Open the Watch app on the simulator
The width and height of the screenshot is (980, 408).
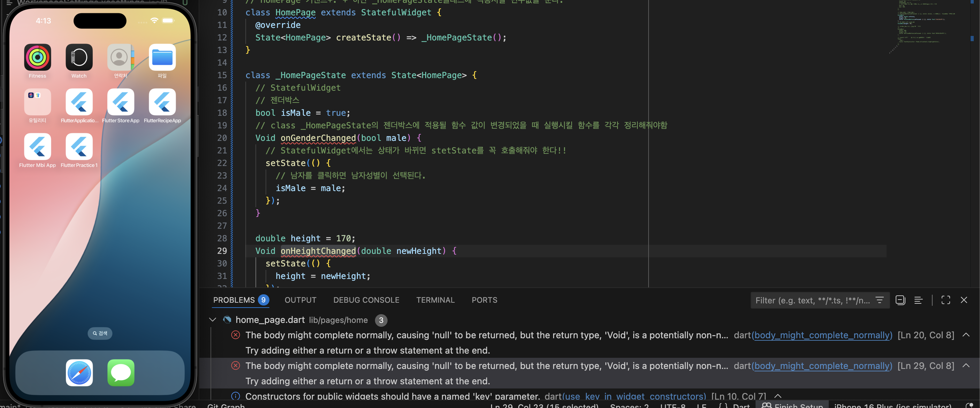pyautogui.click(x=79, y=58)
